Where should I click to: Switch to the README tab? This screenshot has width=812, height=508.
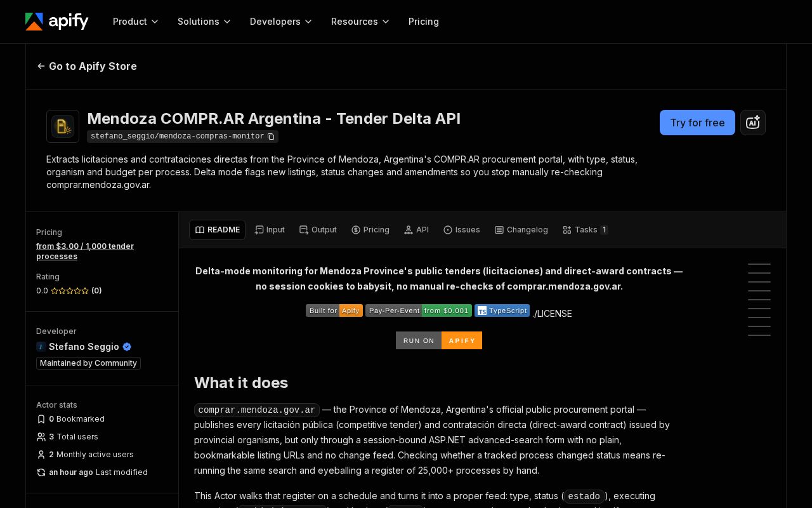[217, 230]
